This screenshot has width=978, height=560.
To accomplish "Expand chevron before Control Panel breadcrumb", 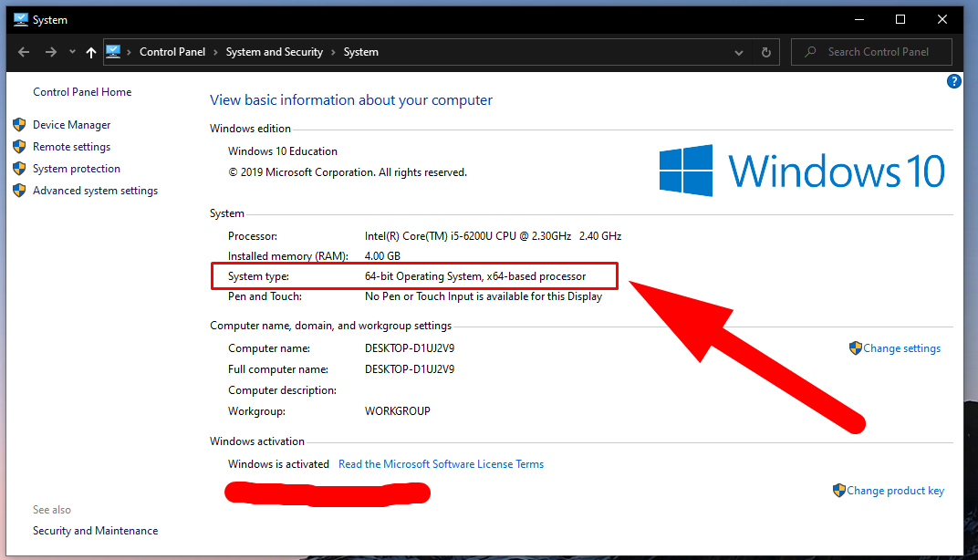I will point(130,52).
